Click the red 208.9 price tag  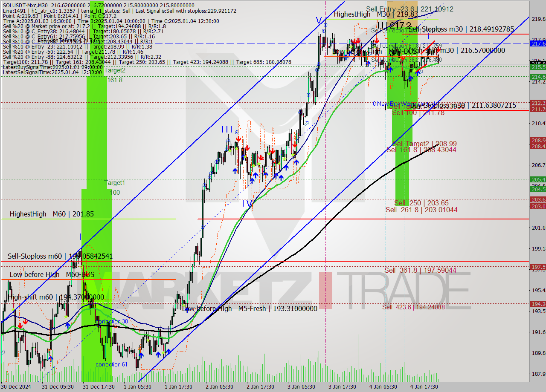click(x=538, y=140)
